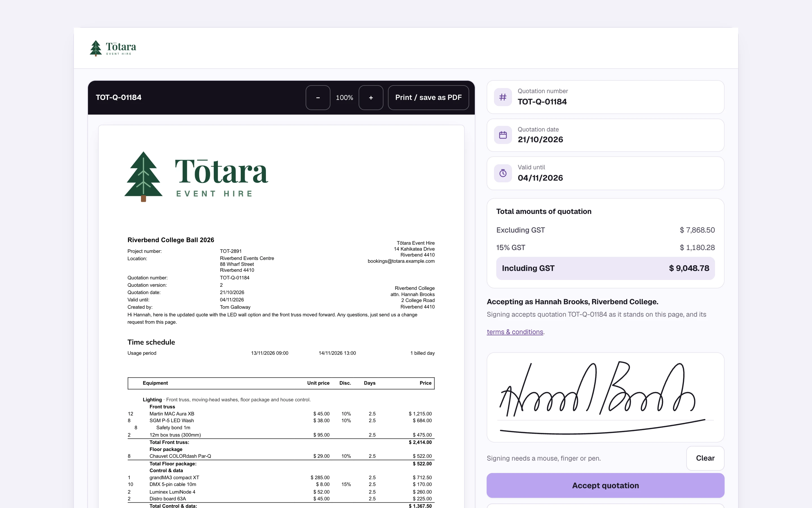The height and width of the screenshot is (508, 812).
Task: Click the Total amounts of quotation heading
Action: [544, 211]
